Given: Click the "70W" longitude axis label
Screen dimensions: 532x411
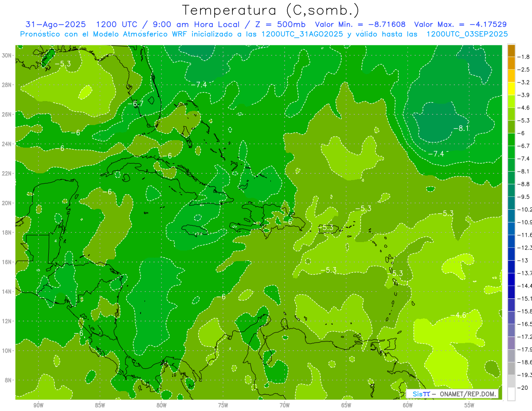Looking at the screenshot, I should (285, 406).
